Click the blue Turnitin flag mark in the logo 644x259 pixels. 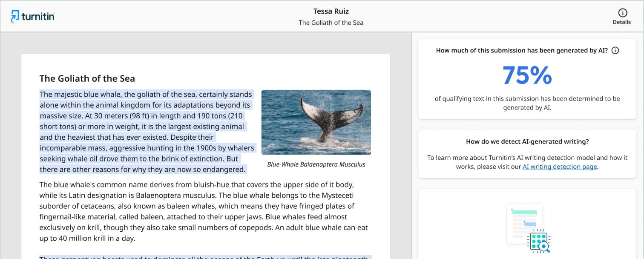click(x=16, y=16)
